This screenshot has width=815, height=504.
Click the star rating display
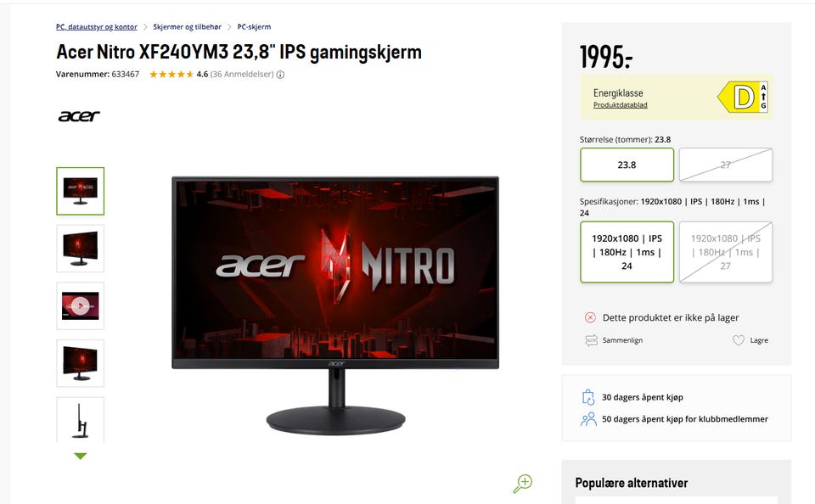[171, 75]
